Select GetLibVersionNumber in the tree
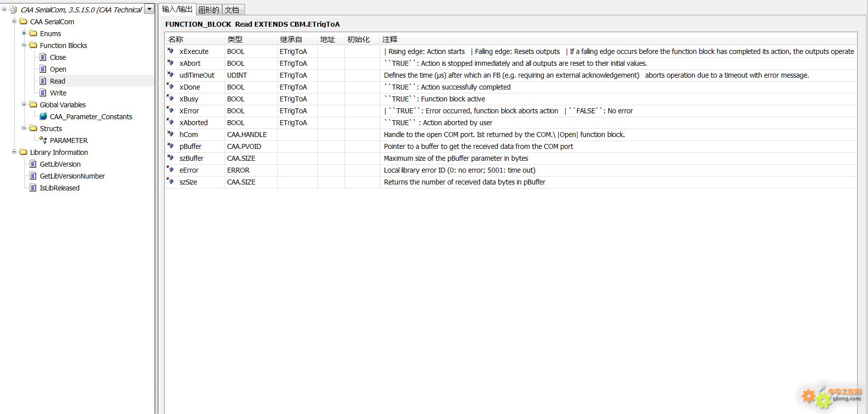This screenshot has height=414, width=868. [72, 176]
